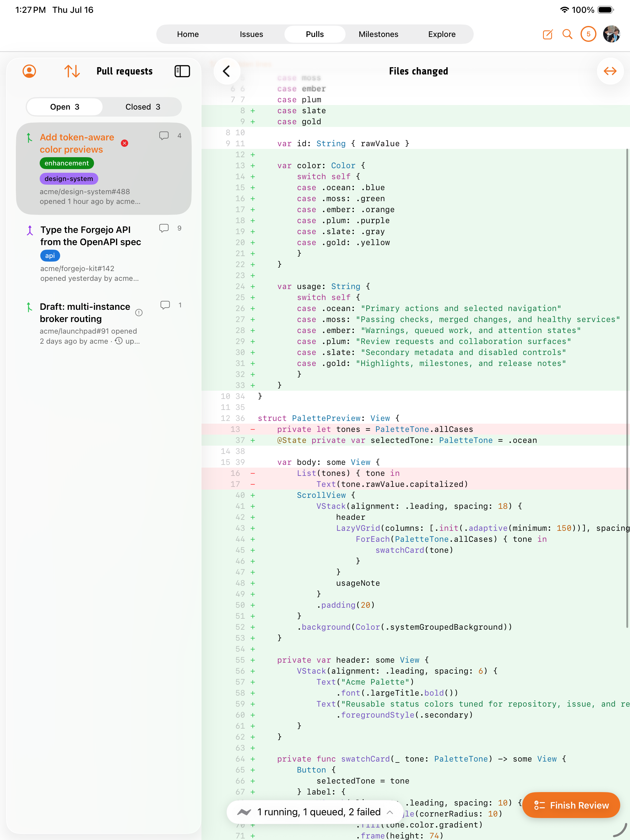Show Open 3 pull requests
This screenshot has width=630, height=840.
coord(65,107)
